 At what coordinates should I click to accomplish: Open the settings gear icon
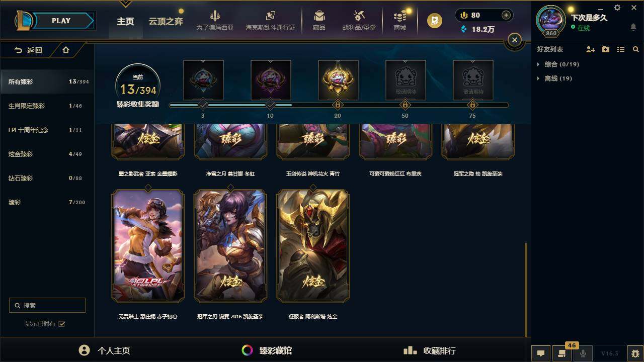[617, 8]
